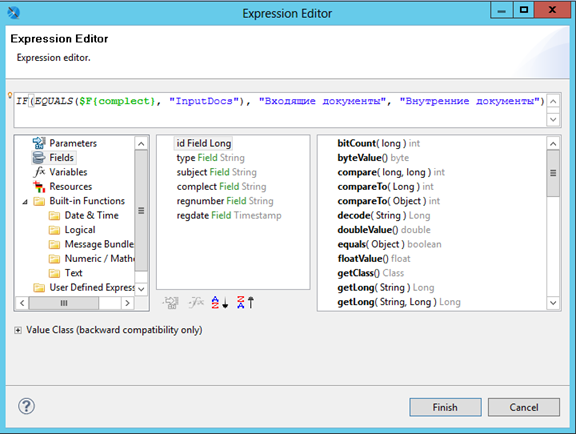Click the help question mark icon
Viewport: 576px width, 434px height.
[x=26, y=406]
